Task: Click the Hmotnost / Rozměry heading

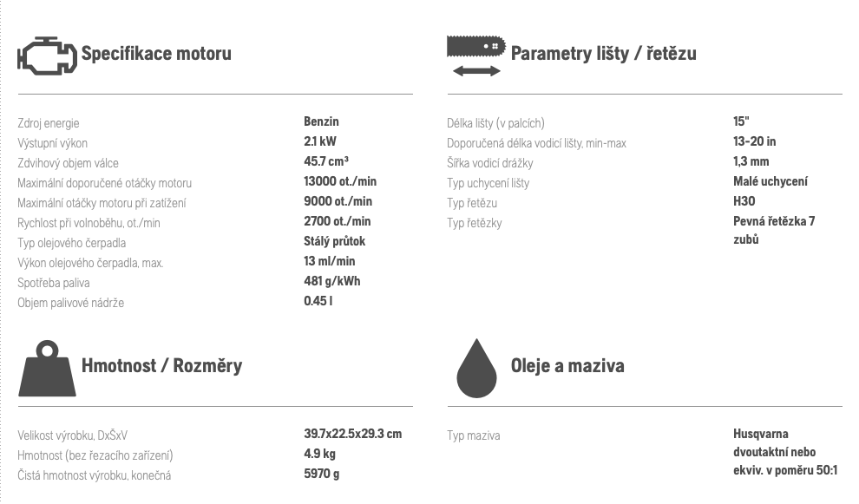Action: click(x=161, y=366)
